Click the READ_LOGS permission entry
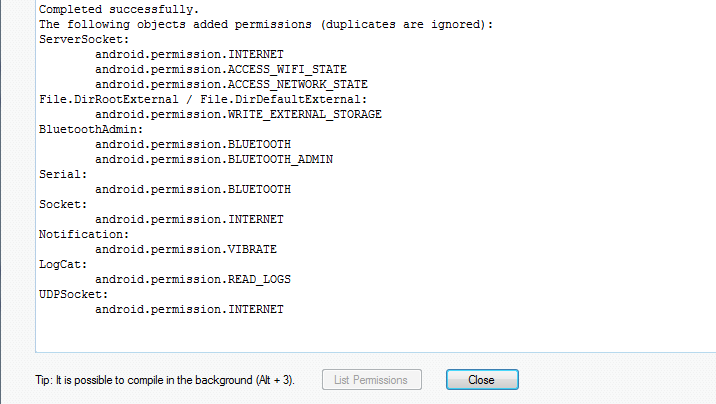Viewport: 716px width, 404px height. click(193, 279)
